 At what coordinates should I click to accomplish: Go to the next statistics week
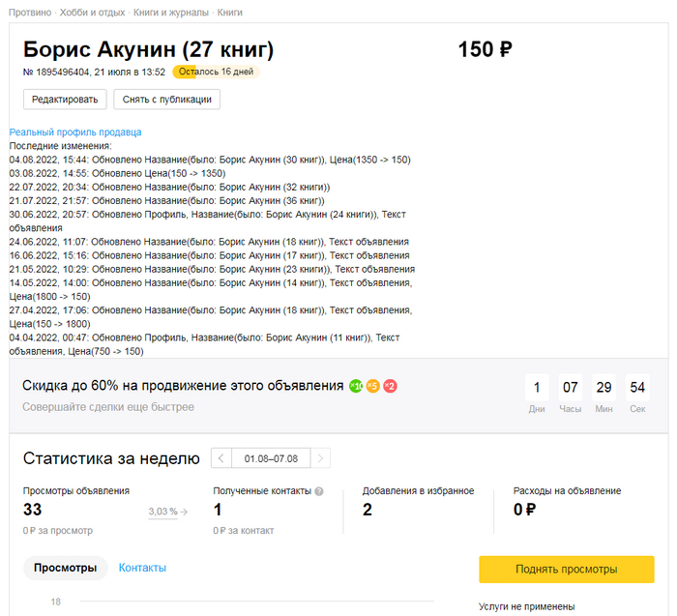(320, 458)
